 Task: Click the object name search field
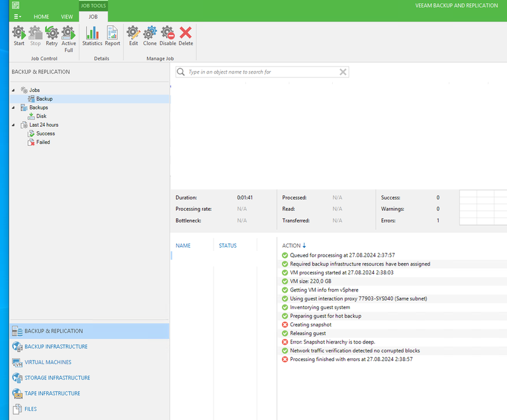261,72
